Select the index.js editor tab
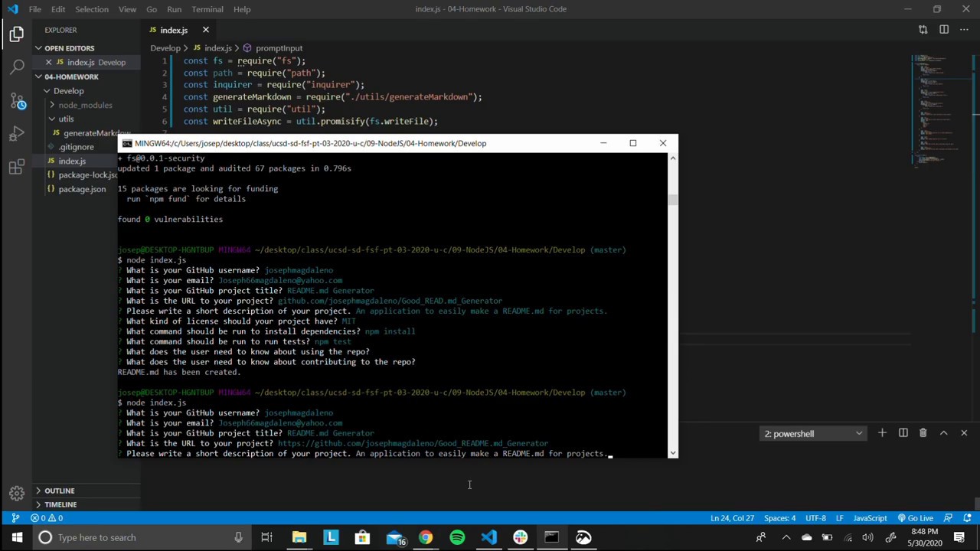Viewport: 980px width, 551px height. 174,30
